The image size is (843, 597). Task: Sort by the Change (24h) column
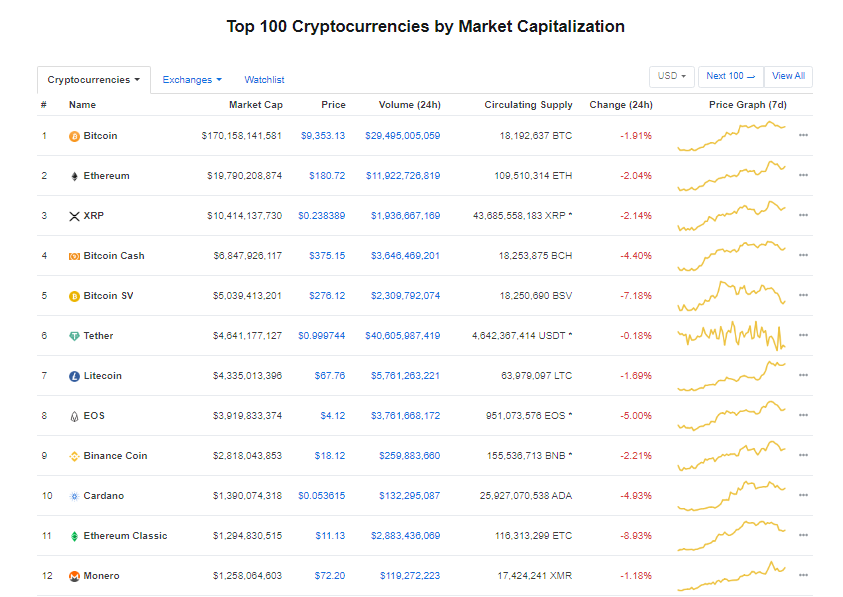[620, 105]
